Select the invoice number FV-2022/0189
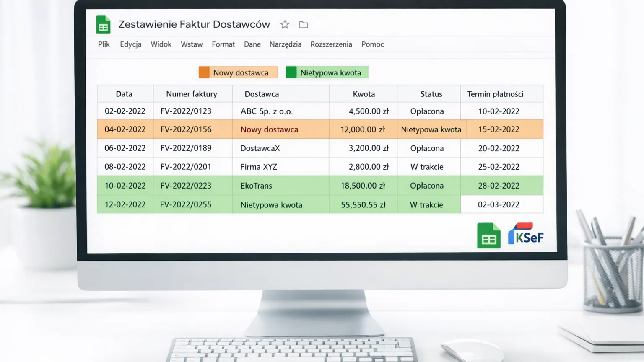This screenshot has width=644, height=362. [192, 148]
